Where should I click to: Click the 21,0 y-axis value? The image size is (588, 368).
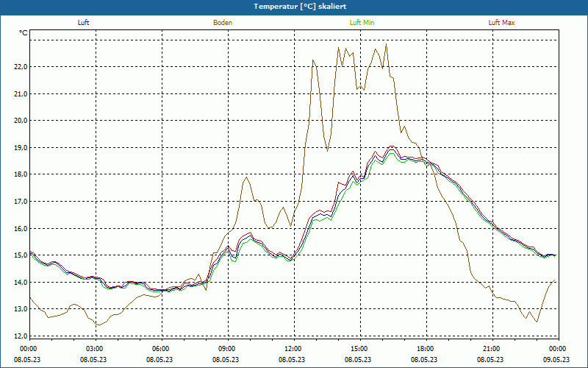21,94
